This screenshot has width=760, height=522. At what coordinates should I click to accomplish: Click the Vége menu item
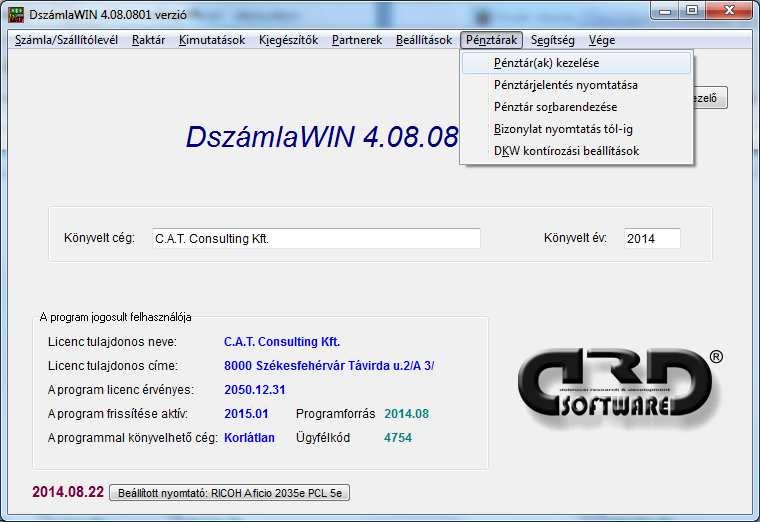pyautogui.click(x=602, y=40)
